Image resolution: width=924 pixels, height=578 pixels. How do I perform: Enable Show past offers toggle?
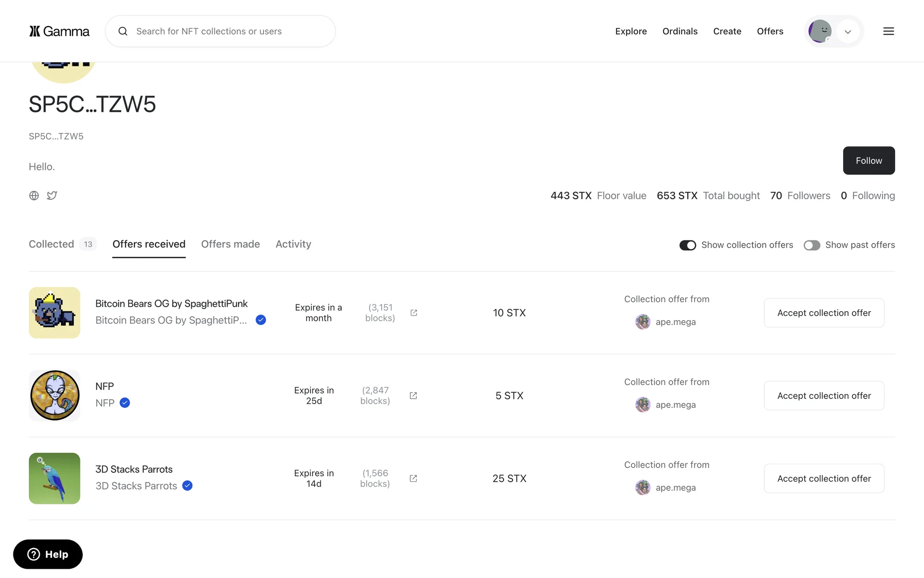[811, 245]
